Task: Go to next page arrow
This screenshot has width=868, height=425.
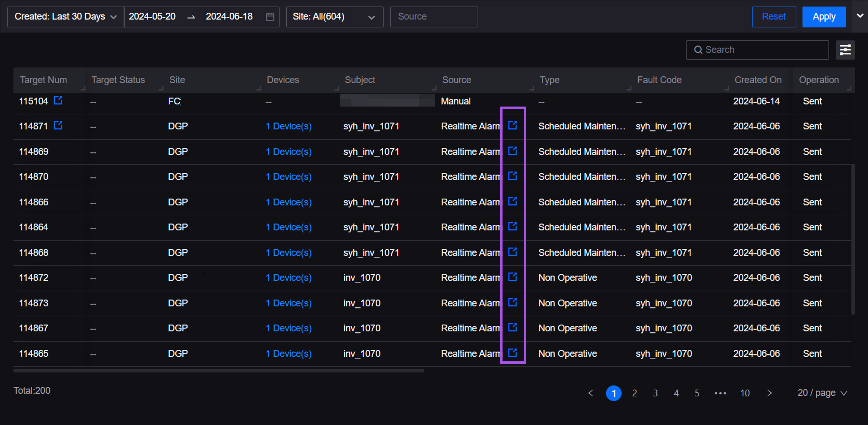Action: pos(769,393)
